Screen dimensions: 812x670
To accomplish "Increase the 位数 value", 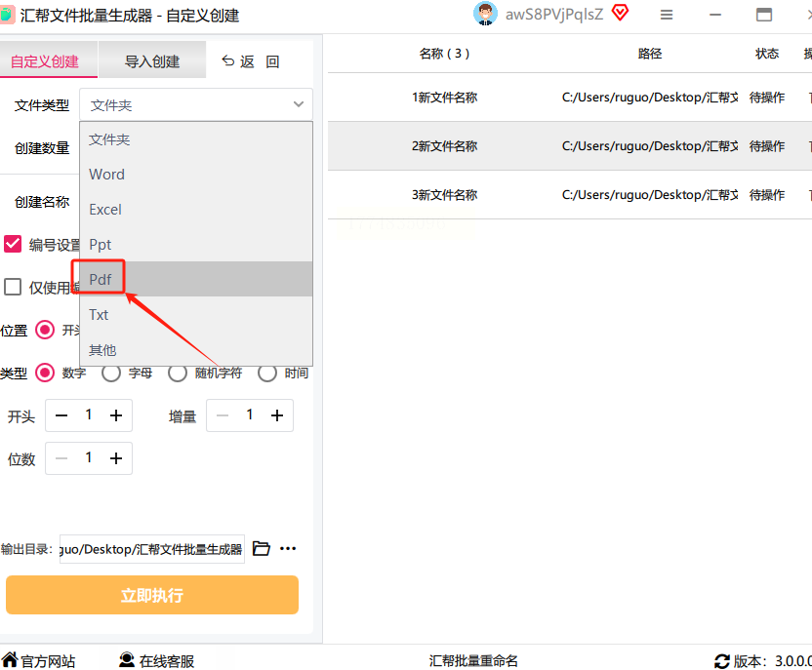I will tap(116, 458).
